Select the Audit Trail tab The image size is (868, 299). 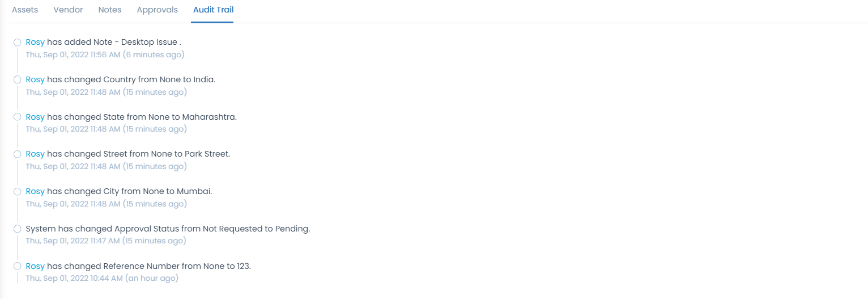(x=213, y=10)
